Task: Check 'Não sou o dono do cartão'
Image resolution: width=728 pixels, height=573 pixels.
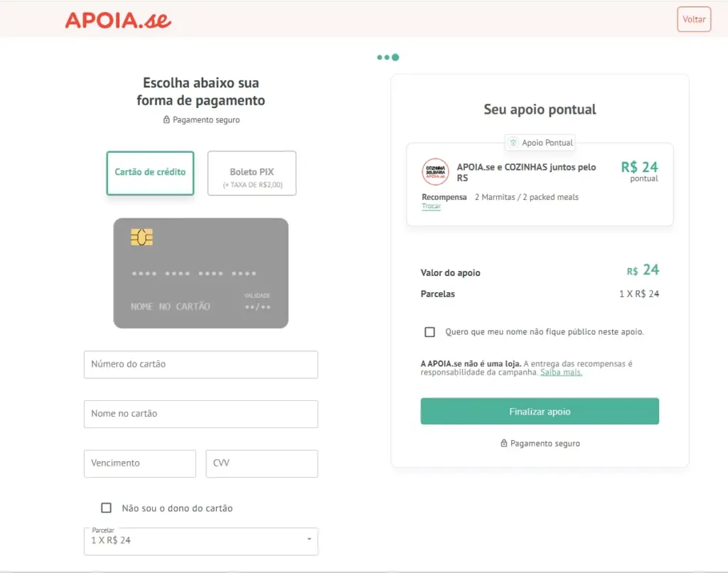Action: [x=107, y=508]
